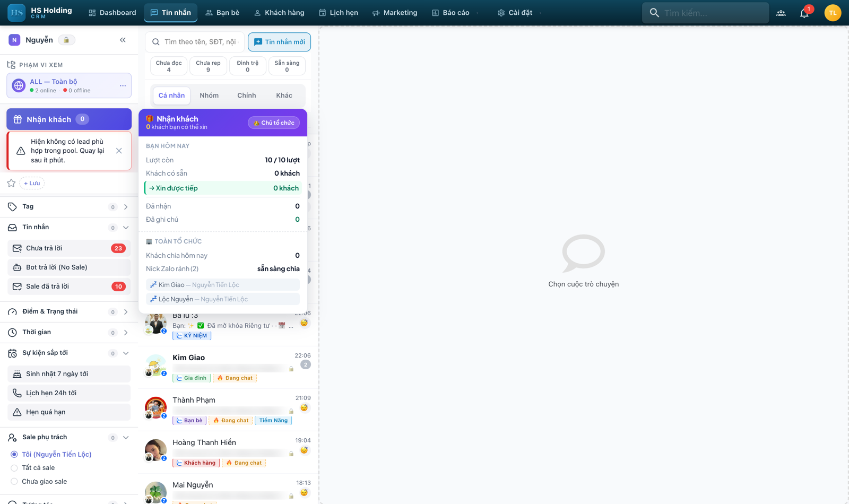Click the Chưa đọc 4 counter chip
The height and width of the screenshot is (504, 849).
169,66
